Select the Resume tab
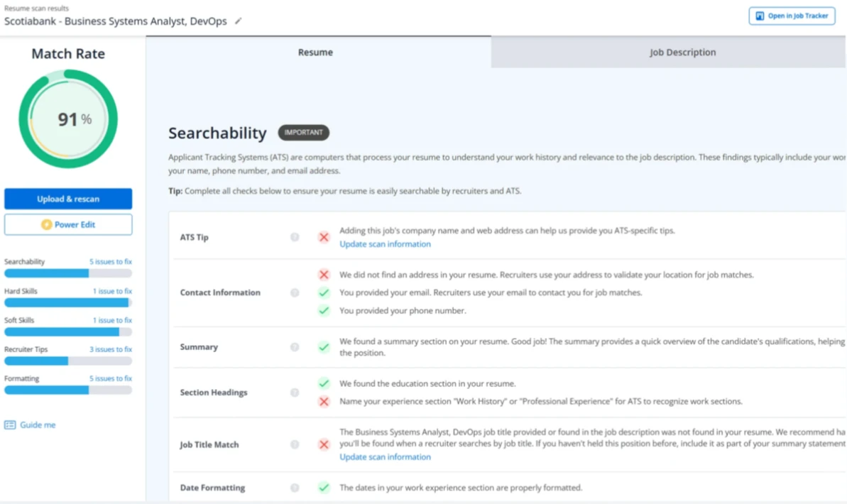This screenshot has width=847, height=504. (x=315, y=52)
